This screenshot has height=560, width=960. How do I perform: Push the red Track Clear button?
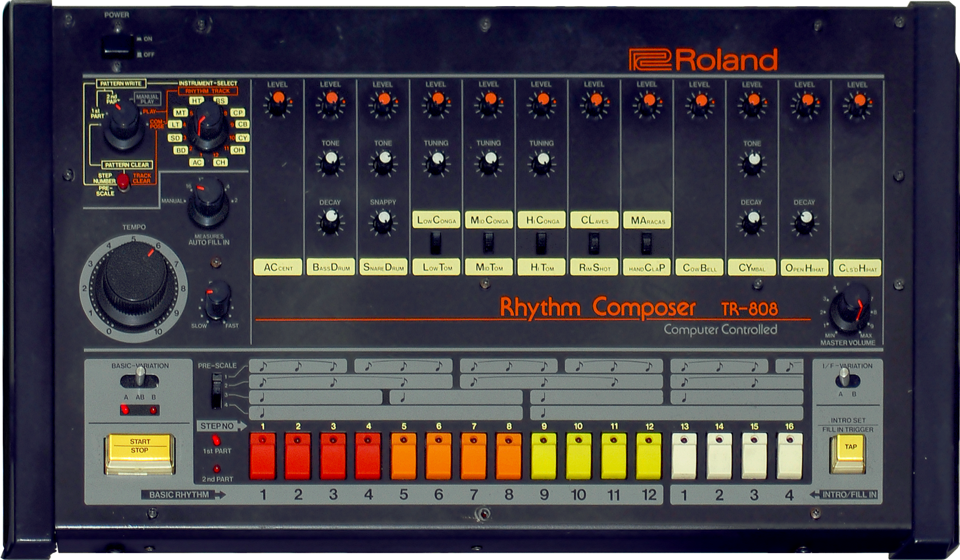coord(123,182)
